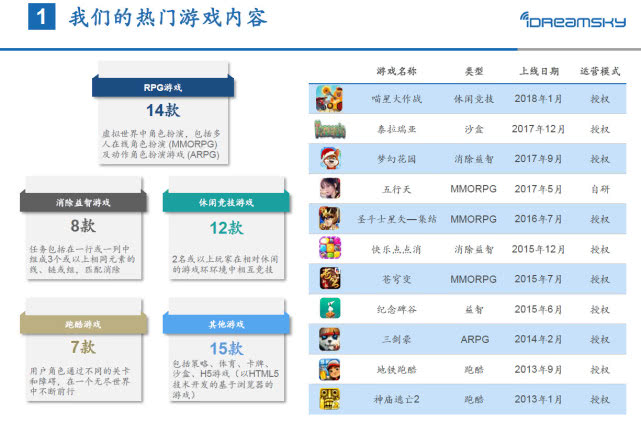Click the 纪念碑谷 game icon
The height and width of the screenshot is (424, 641).
330,308
